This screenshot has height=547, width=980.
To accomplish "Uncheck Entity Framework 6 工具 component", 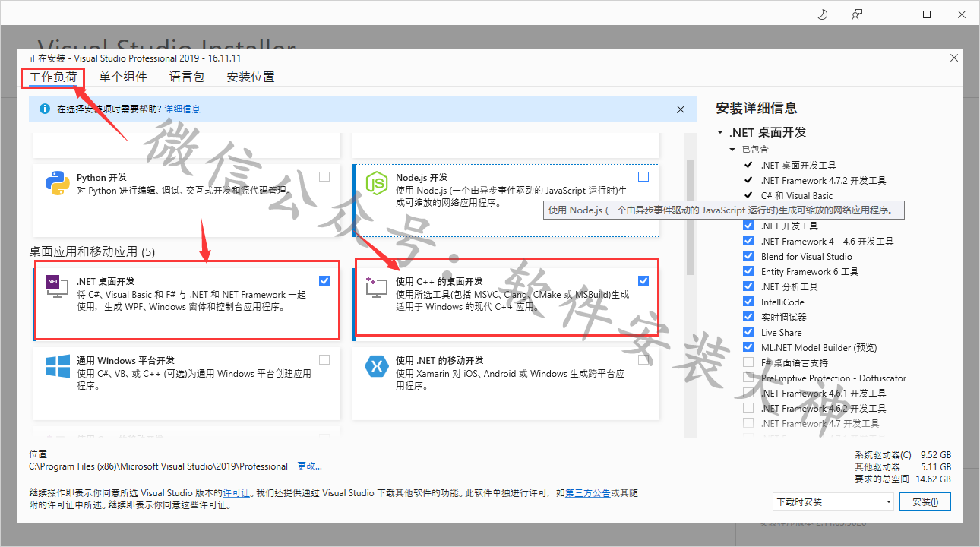I will click(x=748, y=271).
